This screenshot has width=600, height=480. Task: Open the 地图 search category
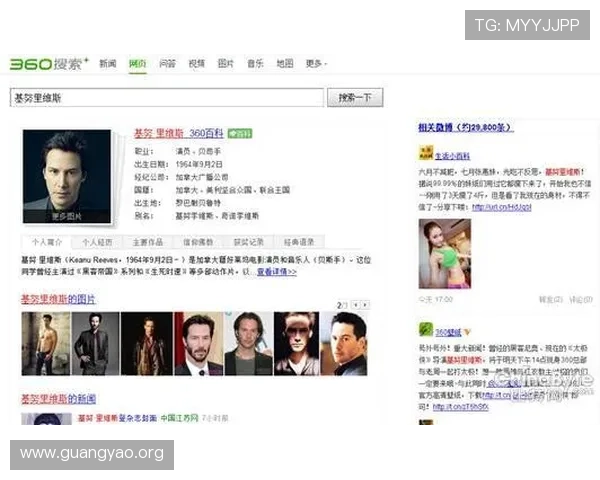[285, 63]
